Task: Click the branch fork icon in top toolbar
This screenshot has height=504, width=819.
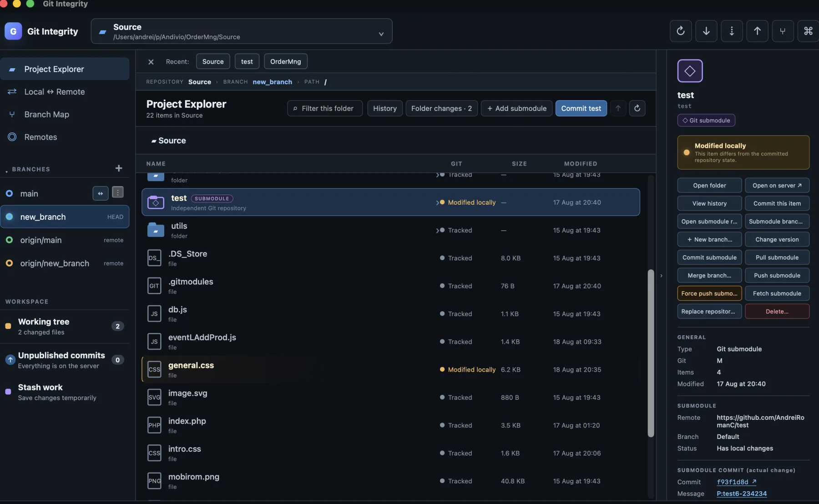Action: coord(783,31)
